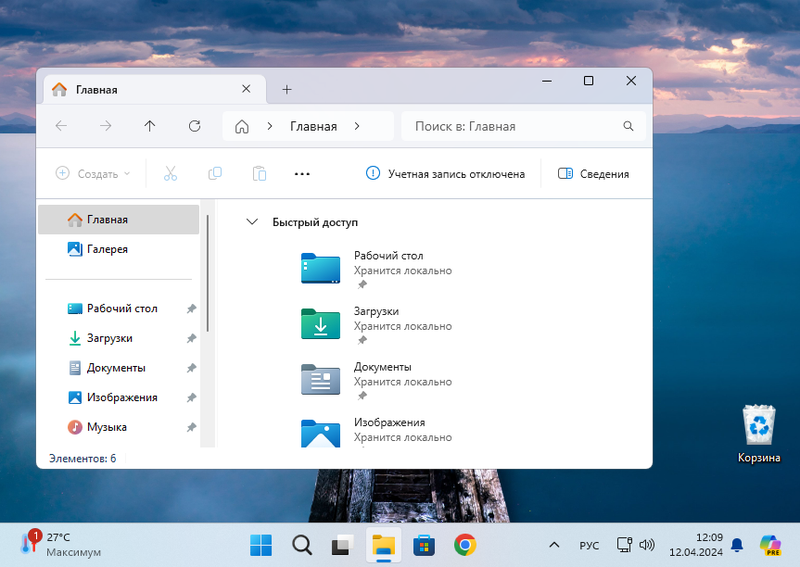800x567 pixels.
Task: Expand chevron after house icon in address bar
Action: [270, 126]
